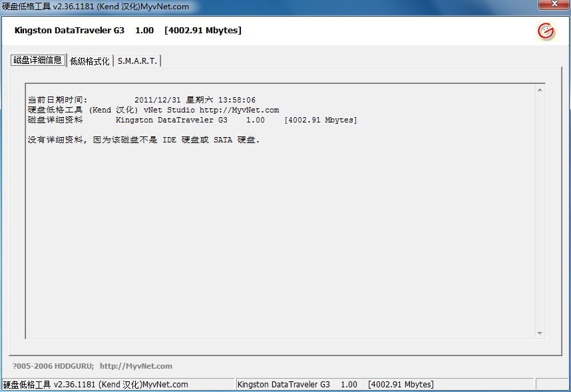Open the http://MyvNet.com footer link
571x392 pixels.
pyautogui.click(x=136, y=366)
